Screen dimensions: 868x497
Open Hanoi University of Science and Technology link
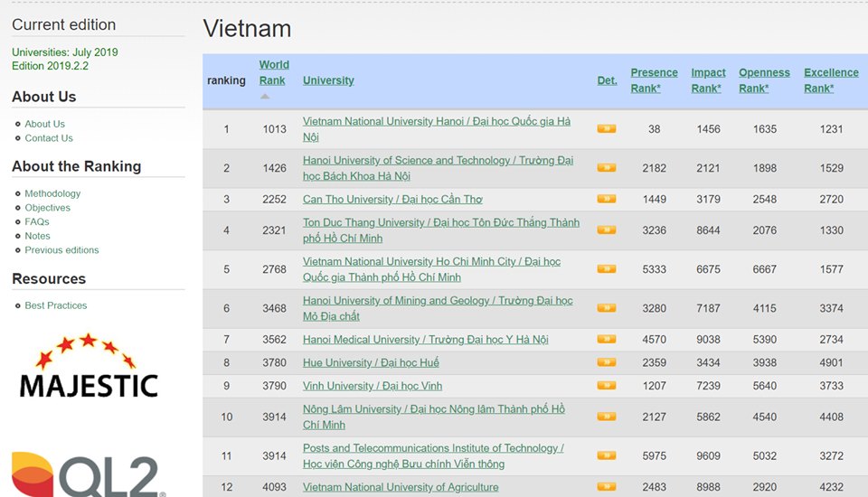coord(438,168)
